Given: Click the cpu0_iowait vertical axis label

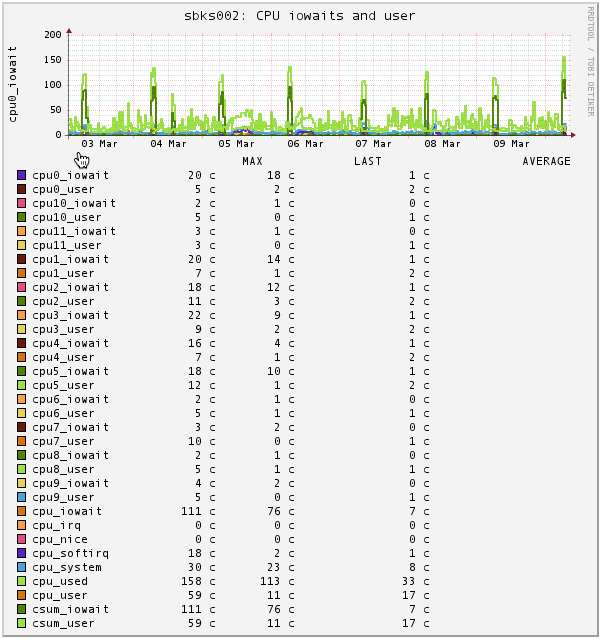Looking at the screenshot, I should (13, 84).
